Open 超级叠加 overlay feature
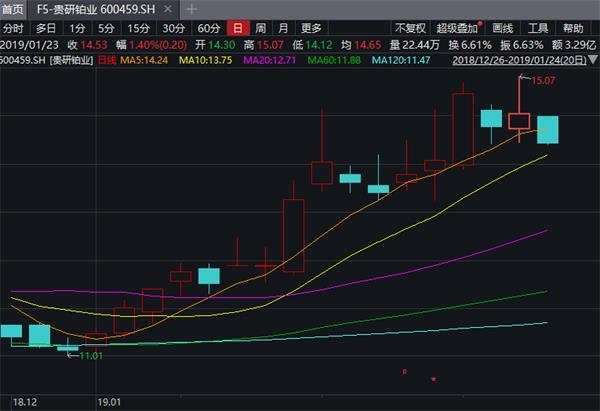Screen dimensions: 600x411 [457, 28]
